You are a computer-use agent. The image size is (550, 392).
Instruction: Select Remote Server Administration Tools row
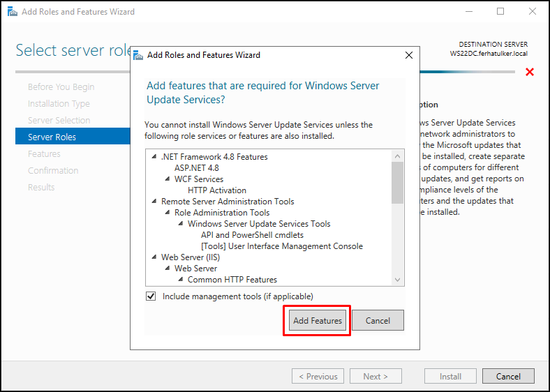228,202
